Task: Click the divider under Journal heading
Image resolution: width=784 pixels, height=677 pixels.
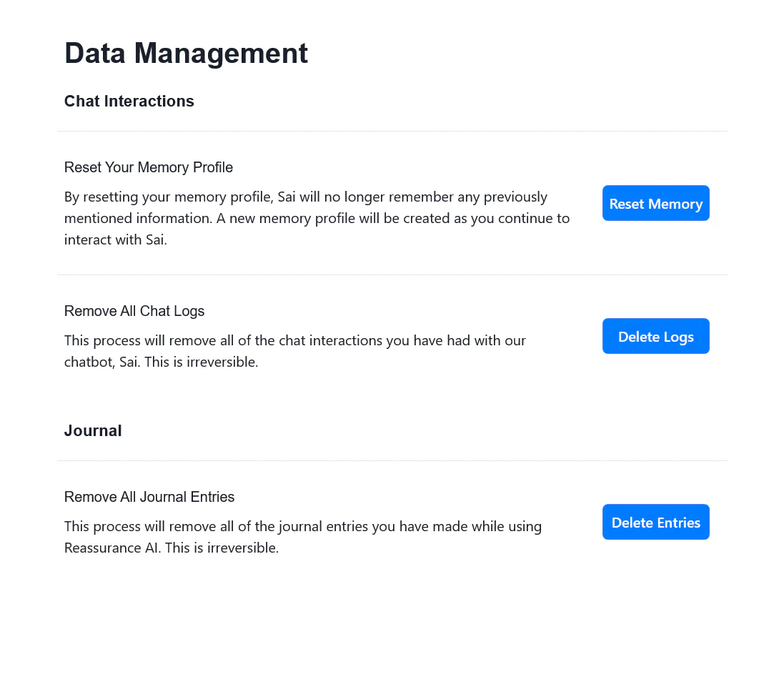Action: click(x=392, y=460)
